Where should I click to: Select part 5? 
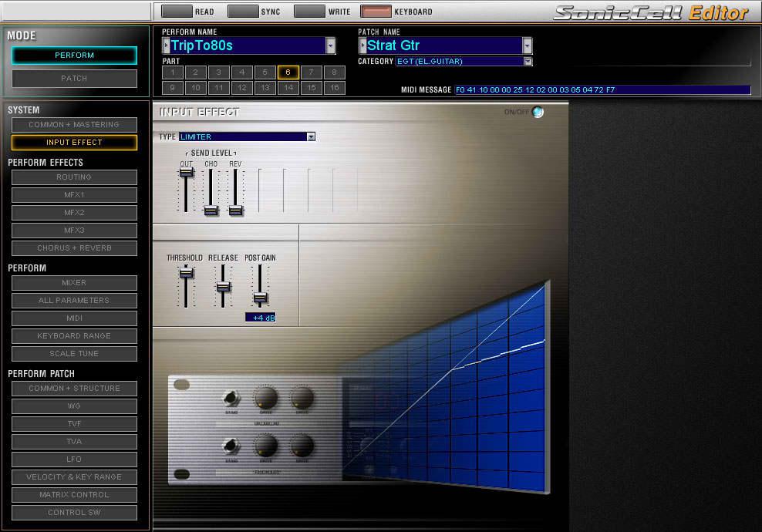coord(265,72)
